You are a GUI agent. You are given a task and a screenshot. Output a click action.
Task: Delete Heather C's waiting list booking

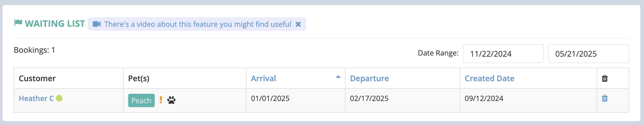605,98
